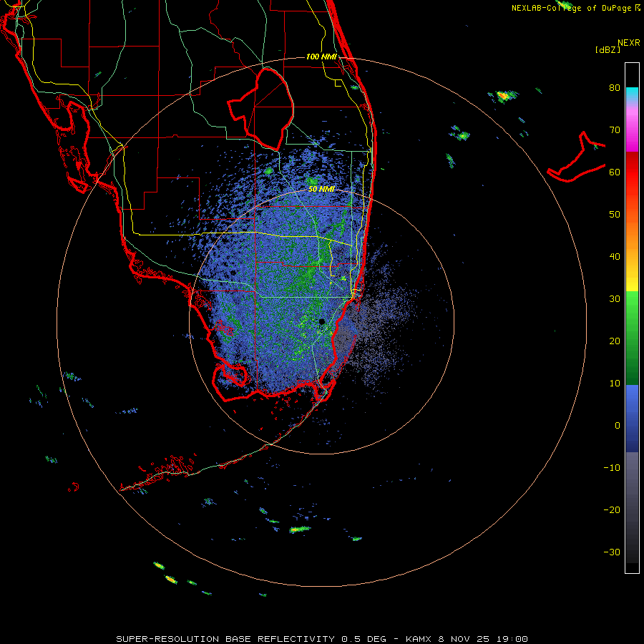Click the 60 dBZ scale value

click(x=615, y=172)
